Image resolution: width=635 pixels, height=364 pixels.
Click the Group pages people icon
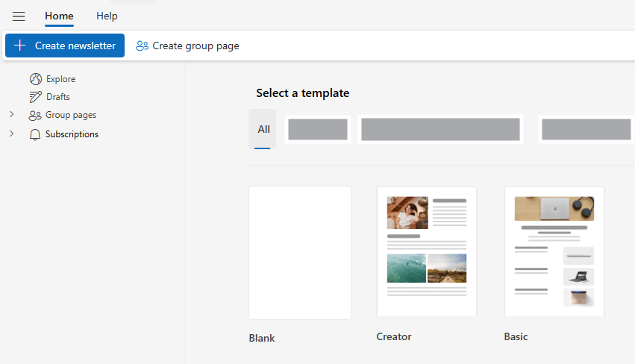point(35,116)
